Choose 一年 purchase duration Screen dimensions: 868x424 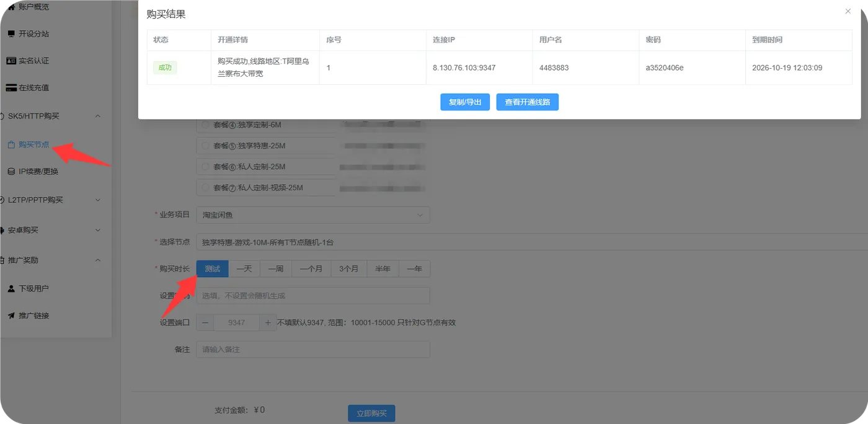coord(414,268)
